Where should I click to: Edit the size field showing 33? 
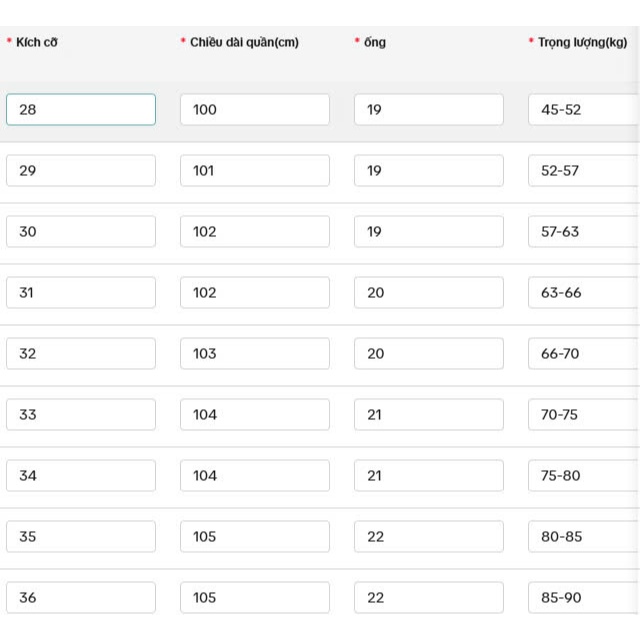pos(80,414)
